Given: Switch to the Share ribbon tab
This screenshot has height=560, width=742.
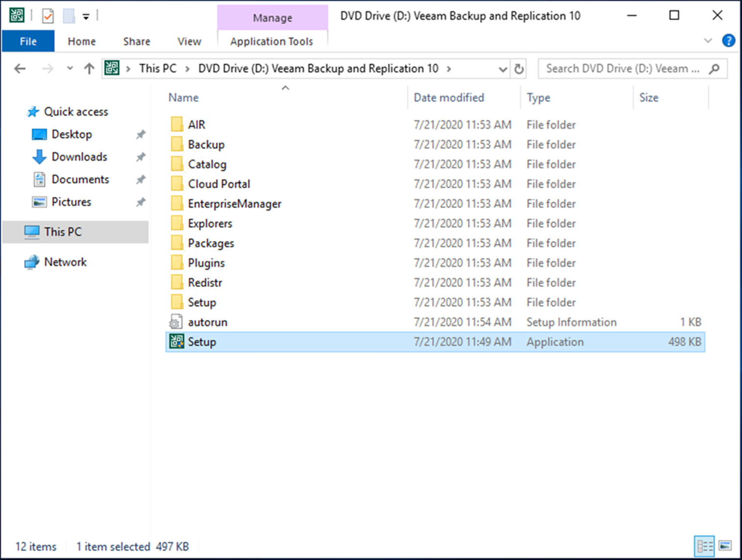Looking at the screenshot, I should pyautogui.click(x=136, y=41).
